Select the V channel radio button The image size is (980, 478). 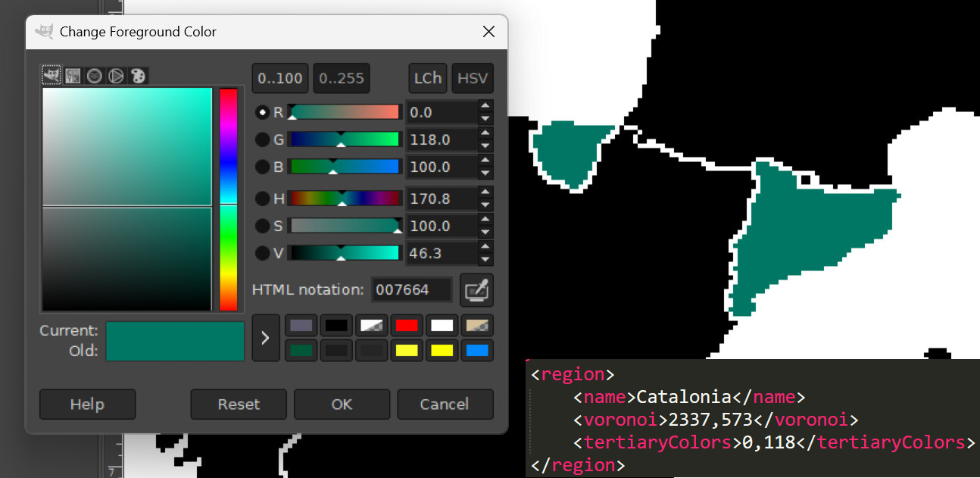click(x=262, y=253)
